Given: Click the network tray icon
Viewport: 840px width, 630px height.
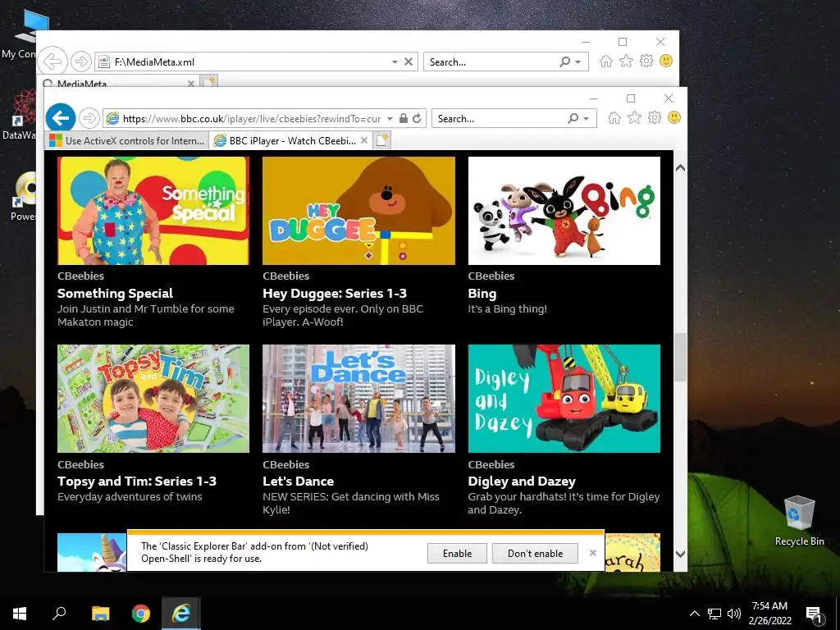Looking at the screenshot, I should pos(714,614).
